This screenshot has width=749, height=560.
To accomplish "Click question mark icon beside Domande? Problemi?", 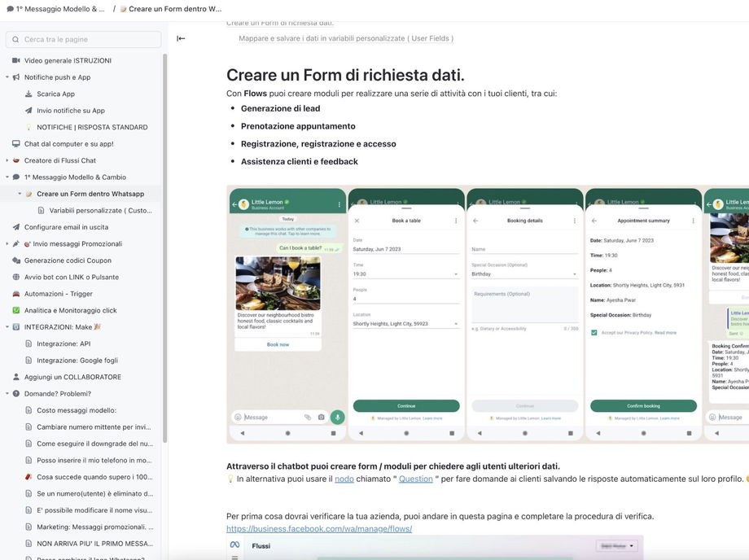I will pos(16,394).
